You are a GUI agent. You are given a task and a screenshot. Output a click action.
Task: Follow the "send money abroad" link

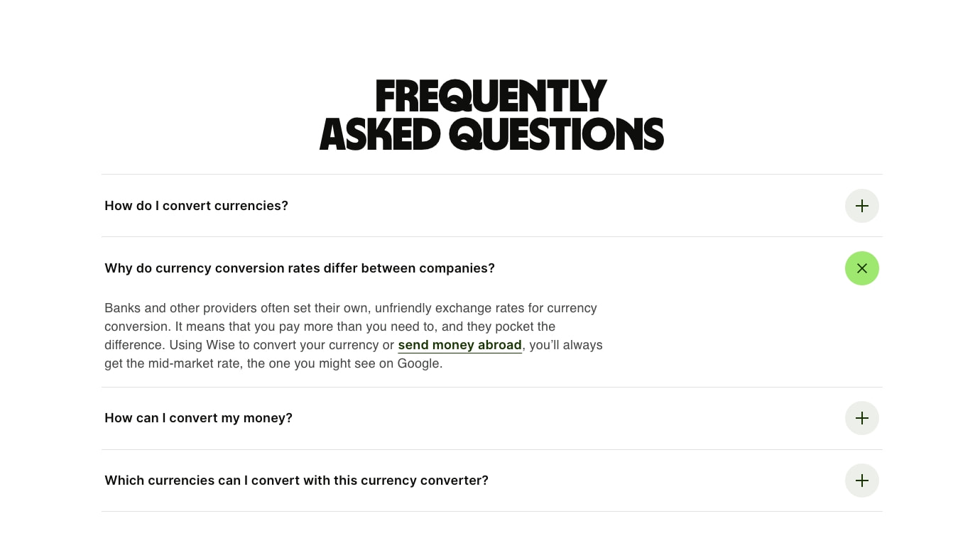(459, 345)
